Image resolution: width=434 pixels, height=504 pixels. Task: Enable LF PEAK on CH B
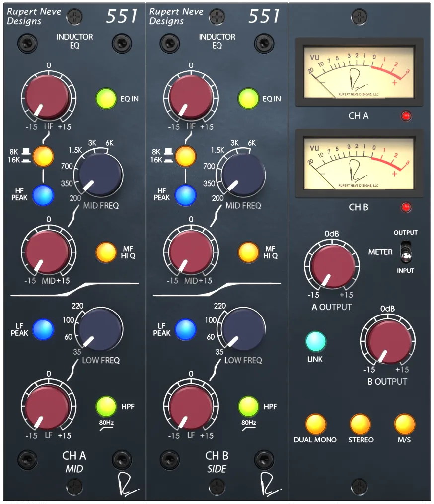point(185,329)
